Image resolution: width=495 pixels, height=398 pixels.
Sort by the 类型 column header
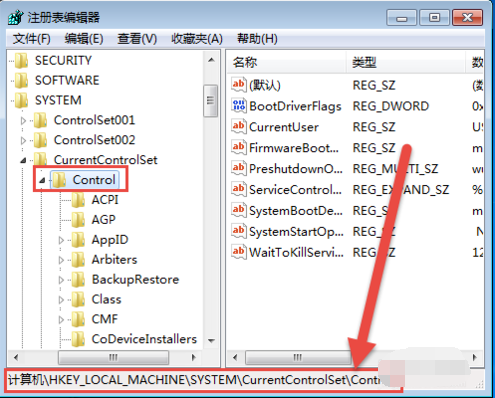click(406, 62)
